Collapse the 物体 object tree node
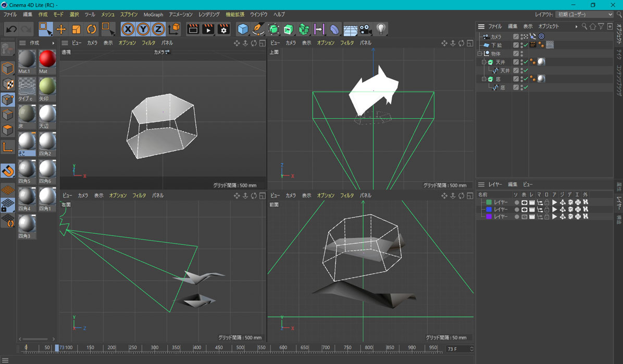This screenshot has height=364, width=623. [480, 54]
